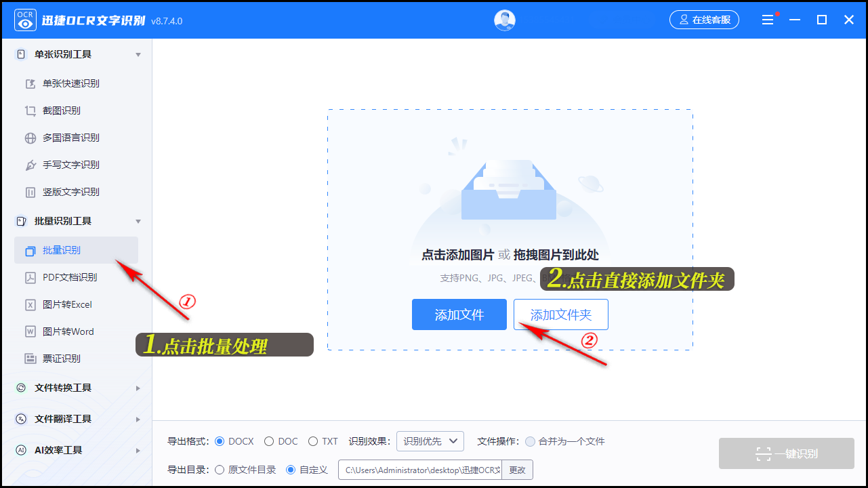This screenshot has width=868, height=488.
Task: Expand the 文件翻译工具 section arrow
Action: click(138, 419)
